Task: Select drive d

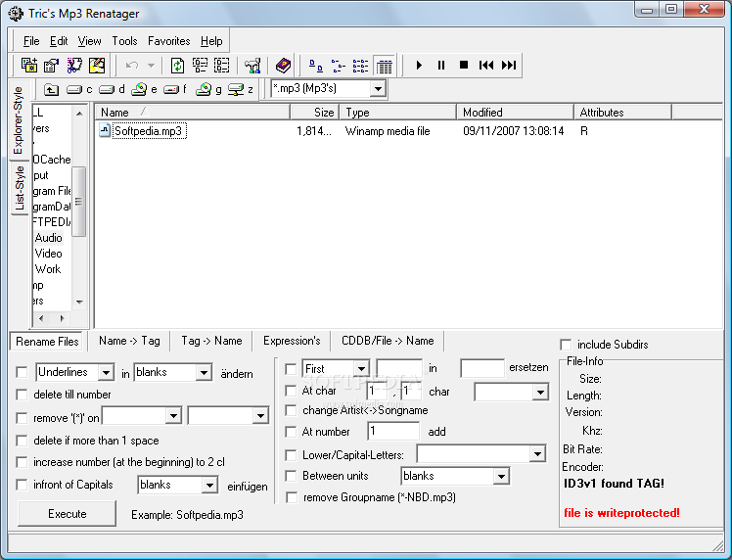Action: click(112, 89)
